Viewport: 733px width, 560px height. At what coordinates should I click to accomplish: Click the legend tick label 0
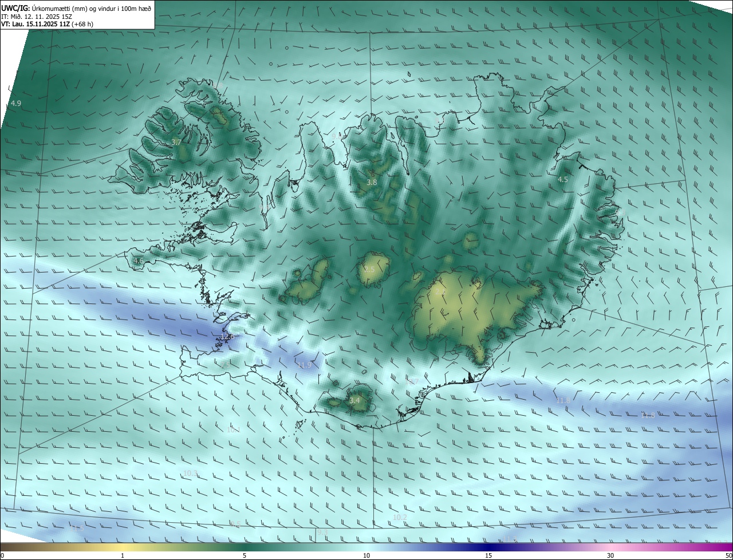click(2, 555)
